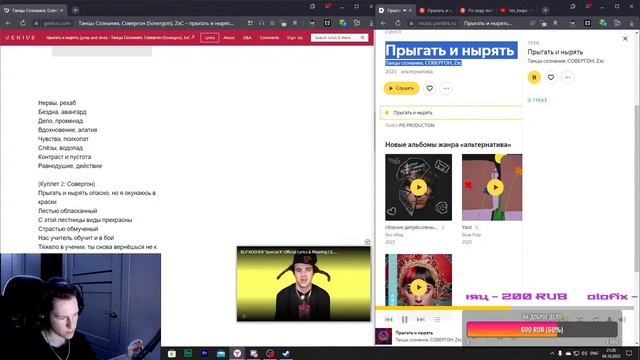This screenshot has height=360, width=640.
Task: Close the track side panel
Action: pos(625,38)
